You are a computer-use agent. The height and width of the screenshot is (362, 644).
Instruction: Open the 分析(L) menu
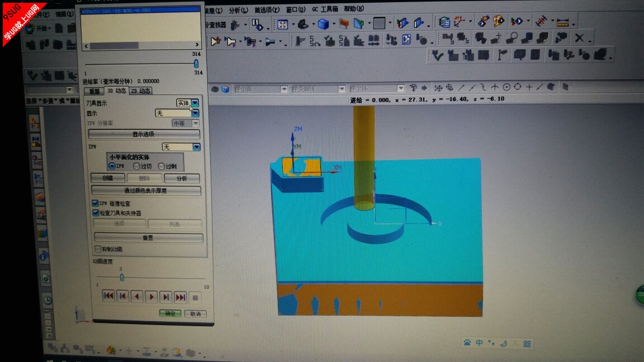238,10
